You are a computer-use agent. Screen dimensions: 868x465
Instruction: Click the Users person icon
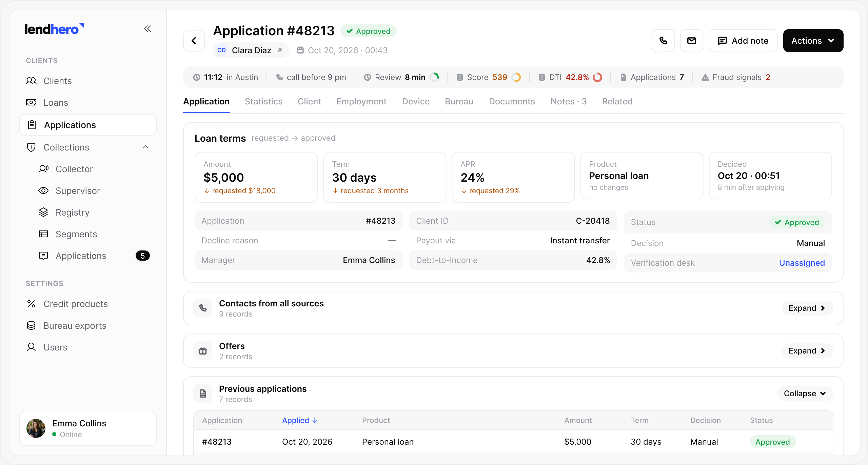pyautogui.click(x=31, y=347)
